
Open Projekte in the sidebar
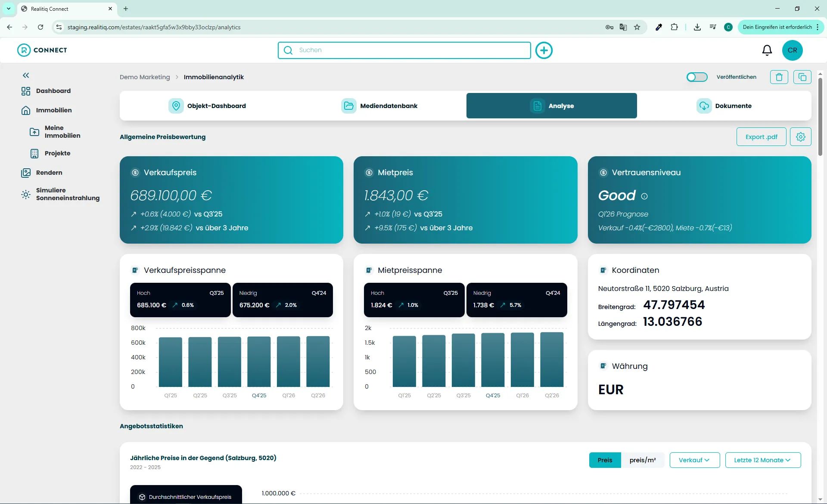(50, 153)
